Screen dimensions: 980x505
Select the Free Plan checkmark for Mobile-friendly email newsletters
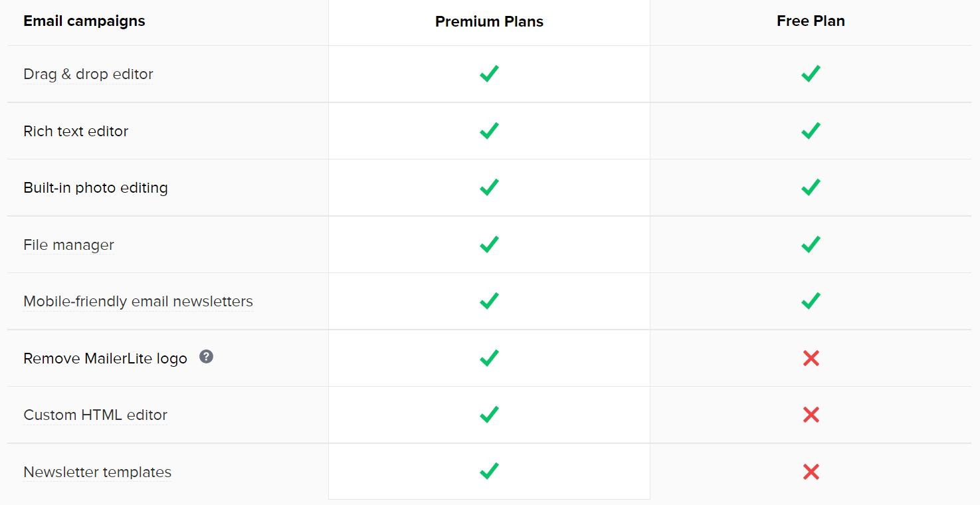pos(811,301)
